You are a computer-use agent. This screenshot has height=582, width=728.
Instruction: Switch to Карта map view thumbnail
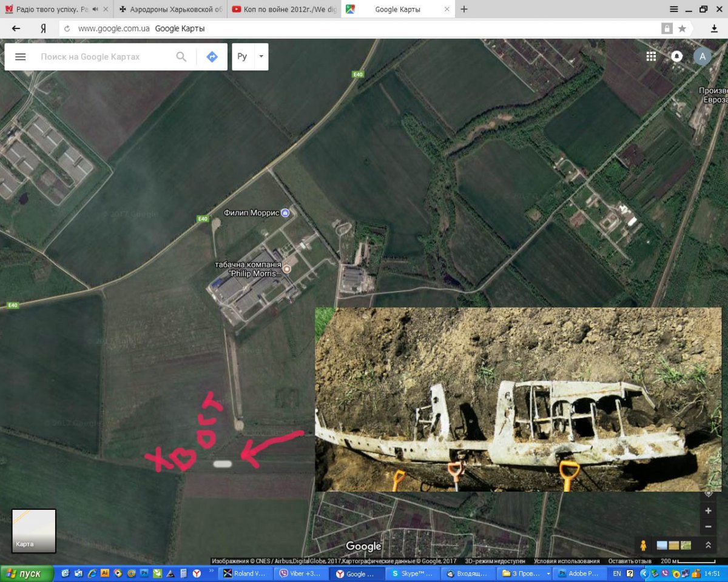[x=34, y=530]
